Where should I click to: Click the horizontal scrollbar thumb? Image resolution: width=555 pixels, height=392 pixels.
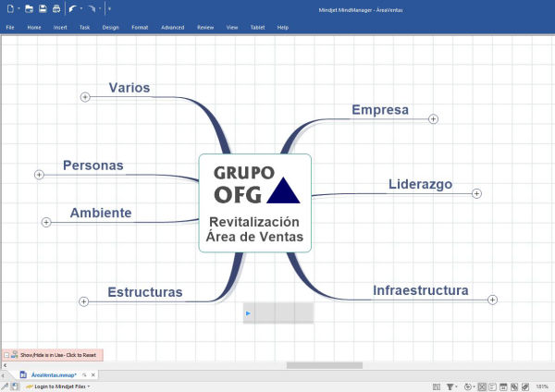[x=325, y=365]
